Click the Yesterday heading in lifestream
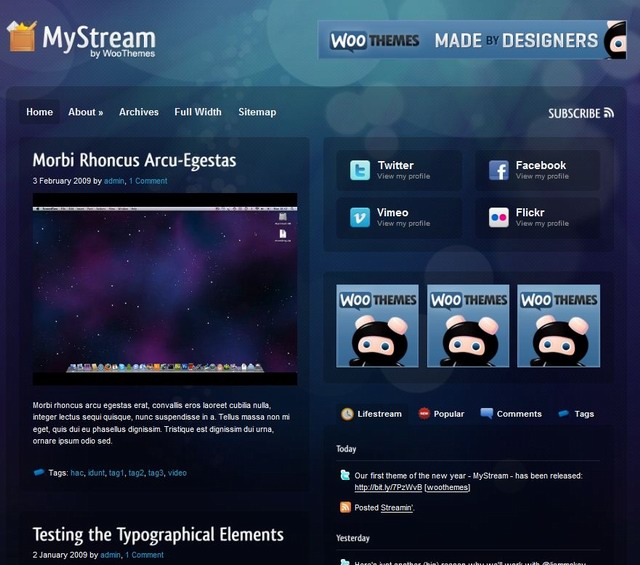This screenshot has height=565, width=640. coord(353,538)
